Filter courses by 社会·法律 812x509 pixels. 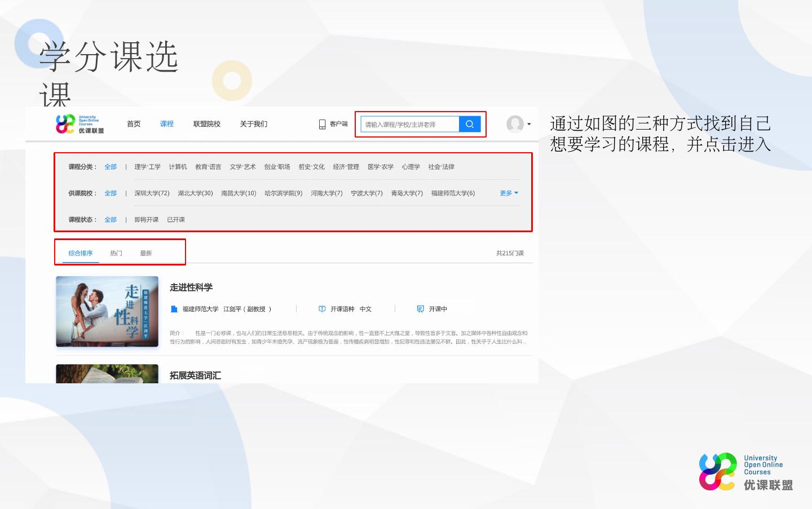[441, 167]
